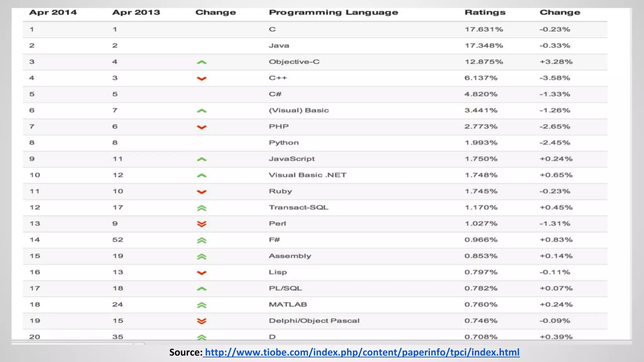The image size is (644, 362).
Task: Select the Java language name
Action: coord(279,46)
